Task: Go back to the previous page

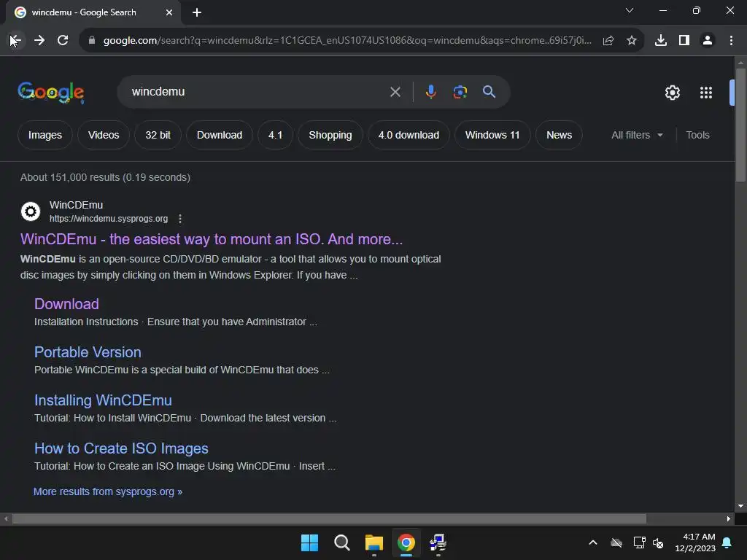Action: [16, 41]
